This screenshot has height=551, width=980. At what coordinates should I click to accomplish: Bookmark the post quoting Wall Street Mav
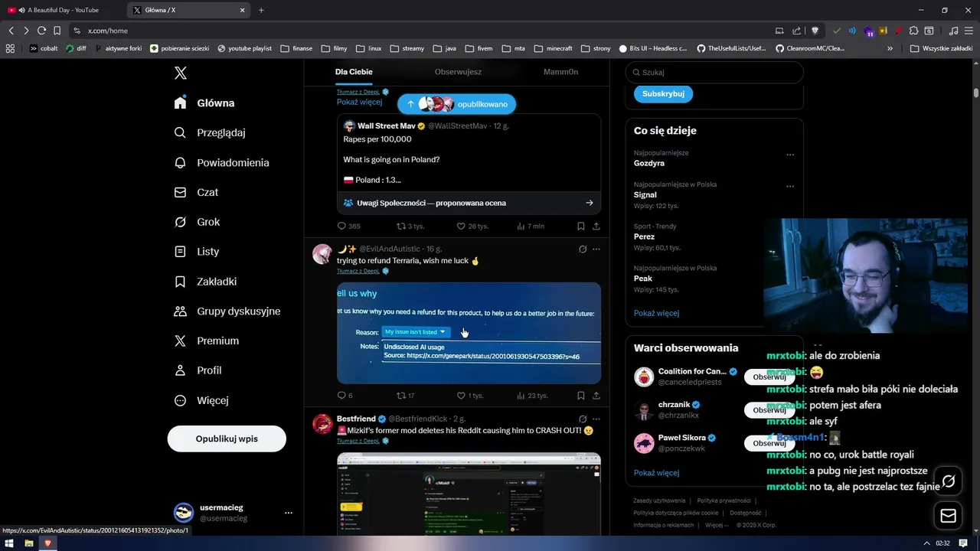pyautogui.click(x=581, y=226)
